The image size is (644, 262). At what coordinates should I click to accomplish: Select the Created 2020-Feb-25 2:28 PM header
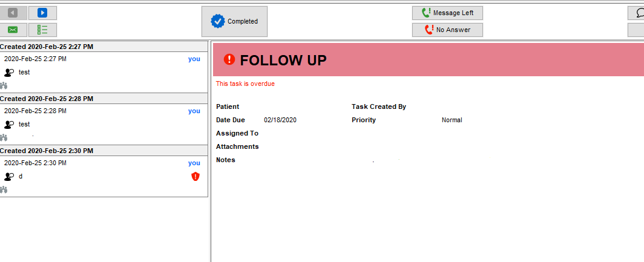click(47, 99)
